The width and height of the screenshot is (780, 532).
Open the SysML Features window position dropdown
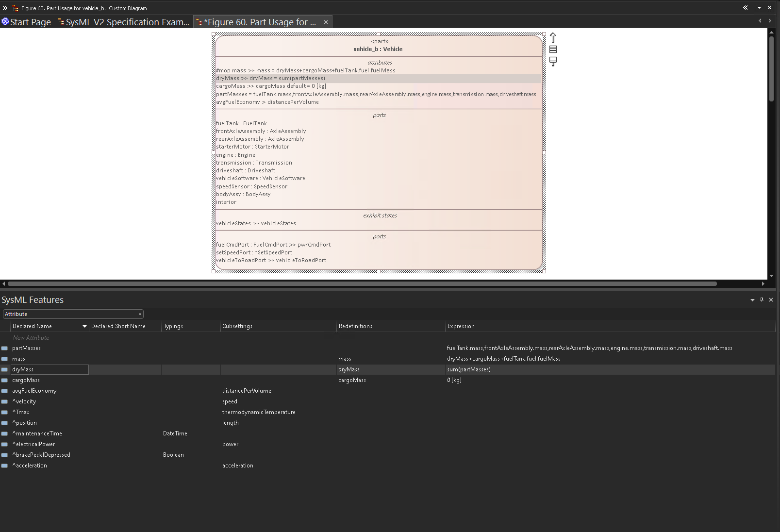tap(752, 299)
